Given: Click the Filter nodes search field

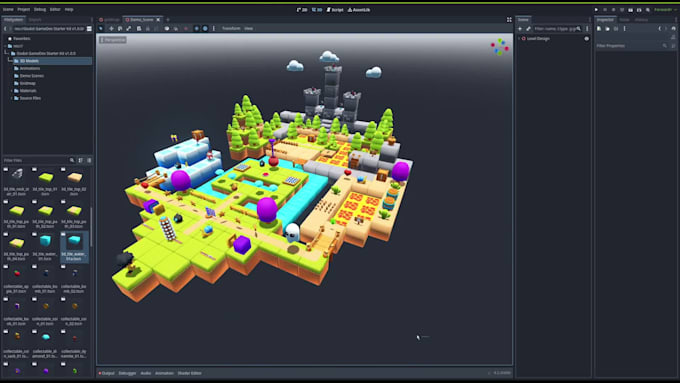Looking at the screenshot, I should [557, 29].
